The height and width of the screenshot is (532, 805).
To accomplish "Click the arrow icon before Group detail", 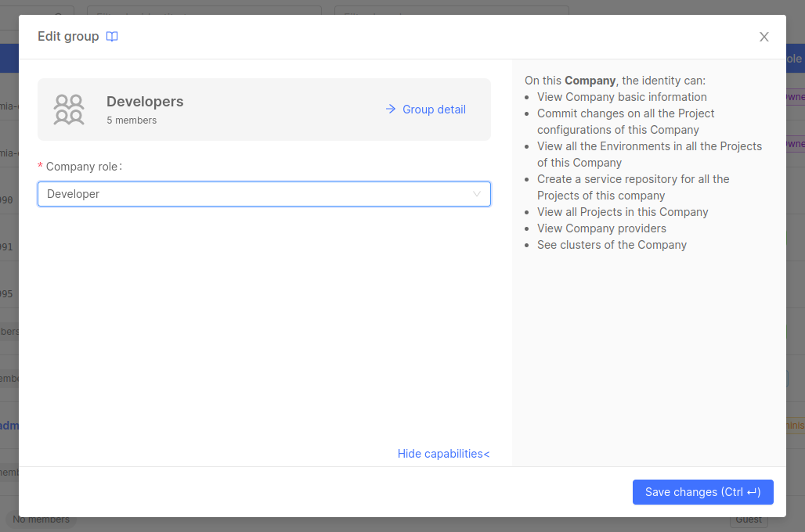I will click(391, 110).
